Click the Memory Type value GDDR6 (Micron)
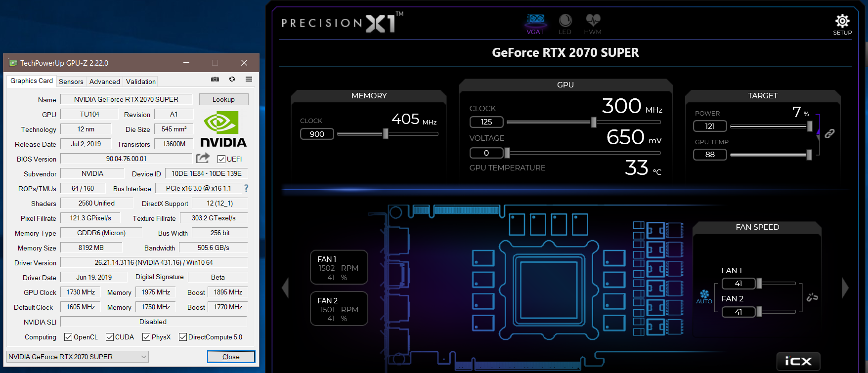Image resolution: width=868 pixels, height=373 pixels. coord(101,233)
